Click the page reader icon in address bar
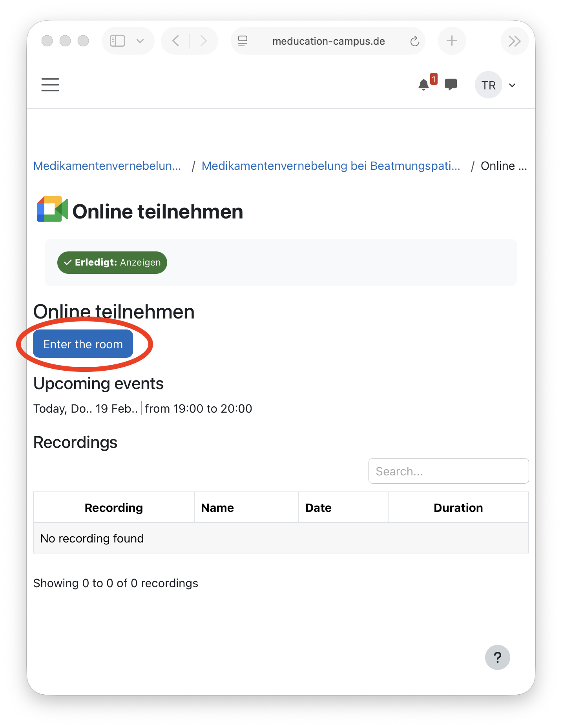 (x=243, y=41)
